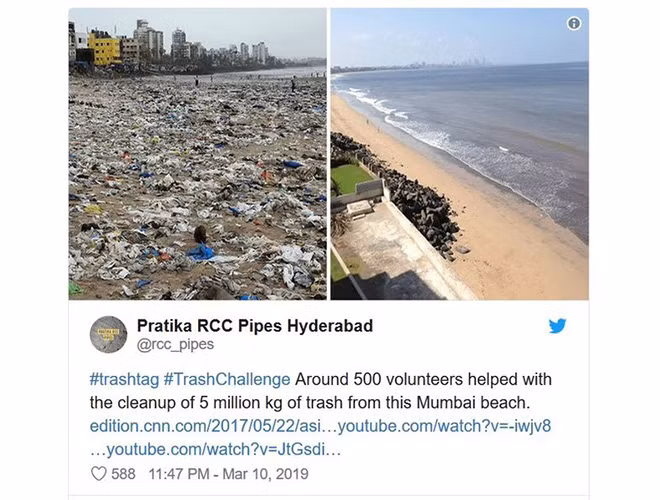Click the tweet text about 500 volunteers

coord(321,391)
